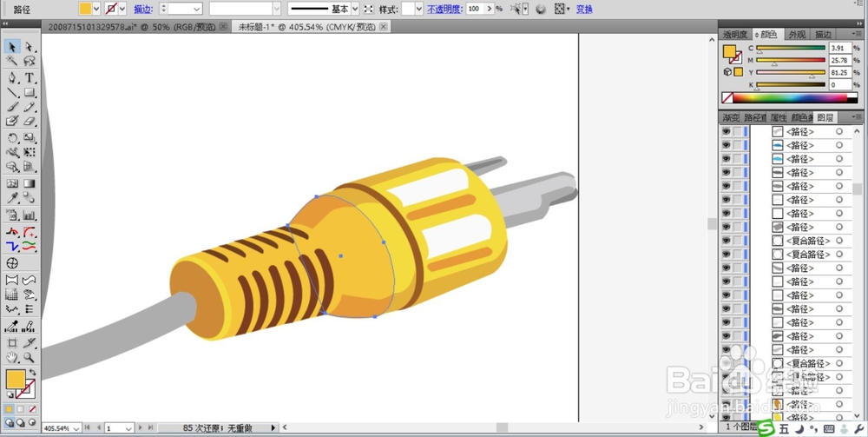Expand the opacity value arrow
Viewport: 868px width, 437px height.
(x=488, y=9)
